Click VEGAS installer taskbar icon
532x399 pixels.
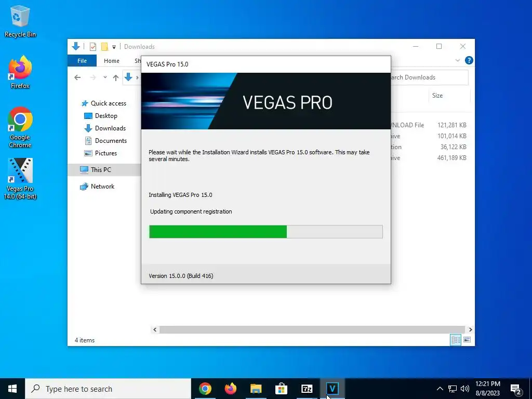[x=332, y=389]
